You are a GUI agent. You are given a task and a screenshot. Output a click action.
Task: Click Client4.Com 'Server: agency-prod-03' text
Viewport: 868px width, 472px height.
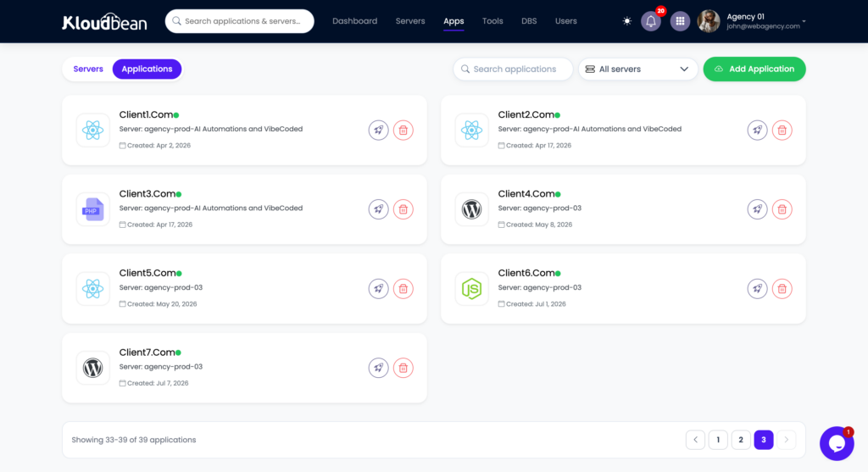click(540, 208)
